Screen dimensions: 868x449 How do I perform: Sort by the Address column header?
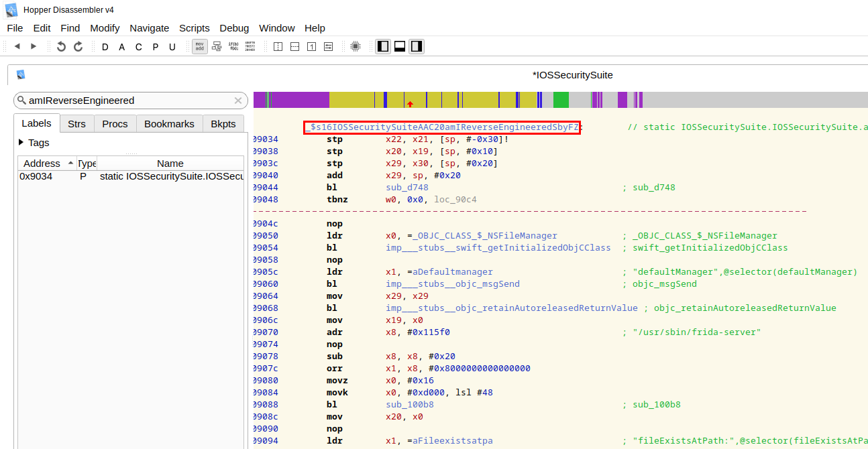[x=47, y=164]
